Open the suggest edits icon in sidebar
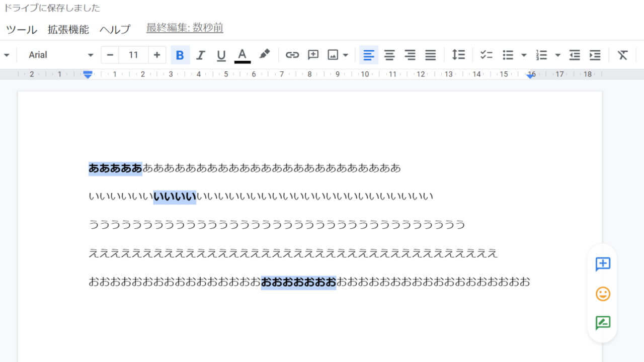The width and height of the screenshot is (644, 362). coord(602,323)
